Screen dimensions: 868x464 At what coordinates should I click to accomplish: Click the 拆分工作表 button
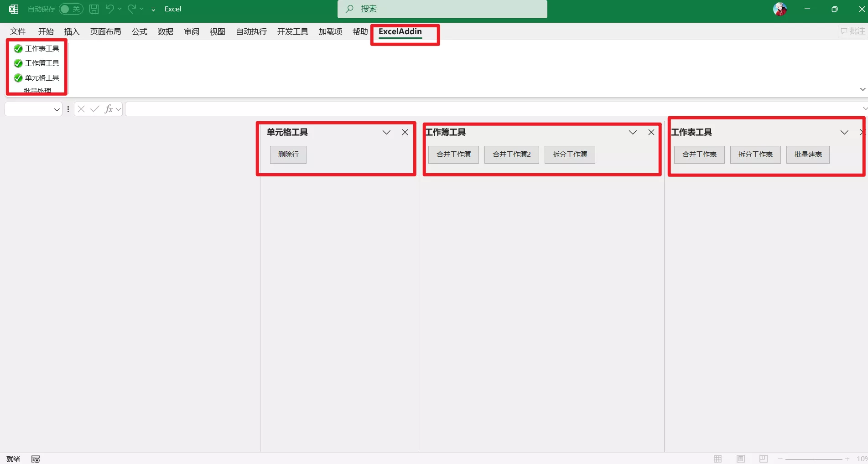(x=755, y=155)
